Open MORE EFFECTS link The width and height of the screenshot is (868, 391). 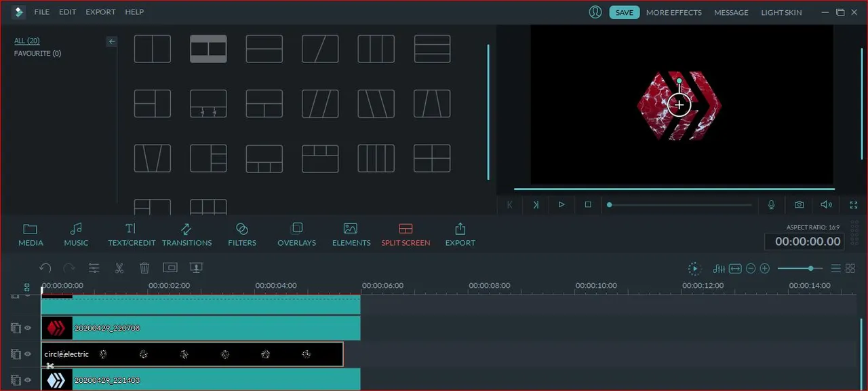pyautogui.click(x=674, y=12)
